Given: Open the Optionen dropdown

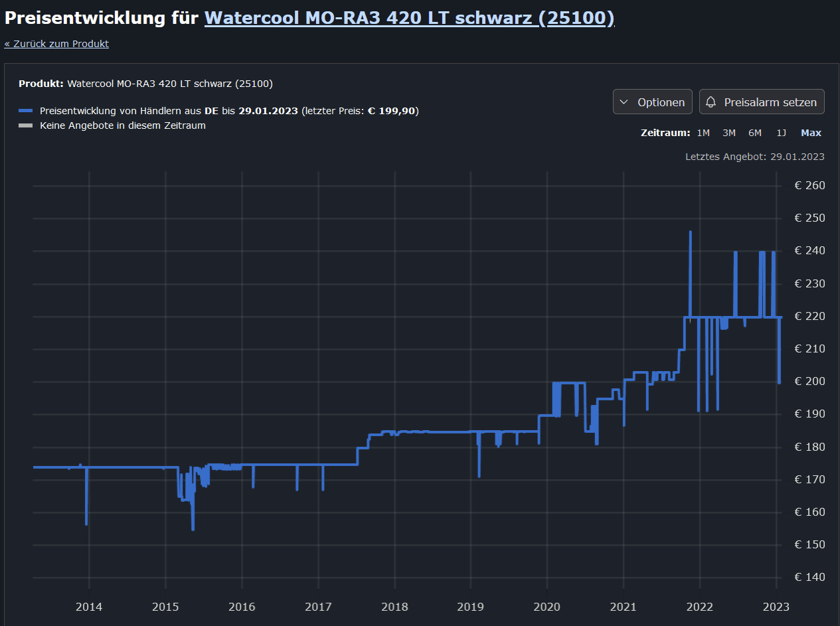Looking at the screenshot, I should [653, 102].
